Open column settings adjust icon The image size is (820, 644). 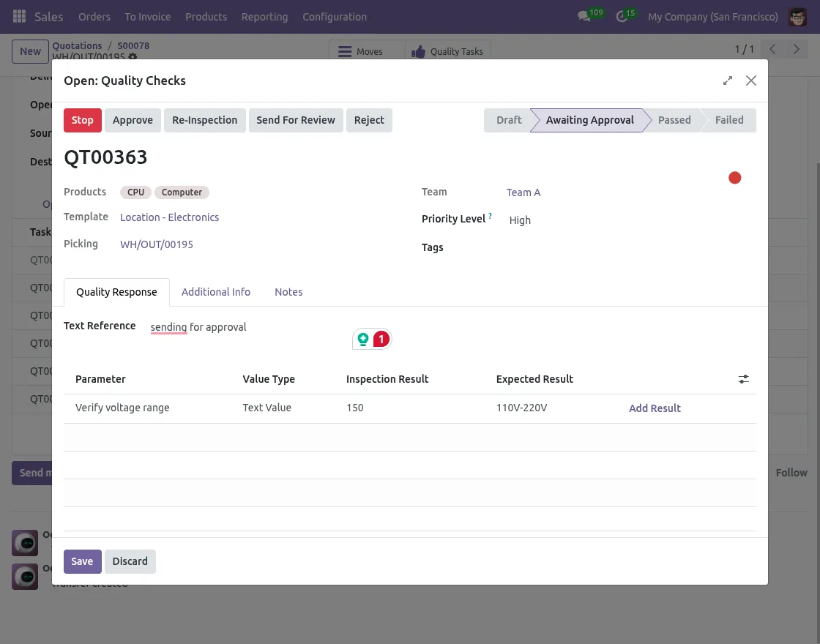click(x=743, y=379)
